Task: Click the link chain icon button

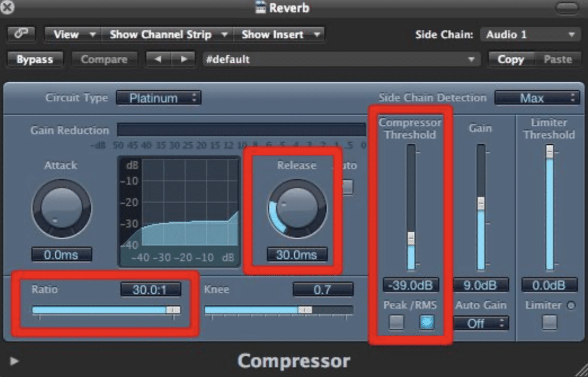Action: point(21,34)
